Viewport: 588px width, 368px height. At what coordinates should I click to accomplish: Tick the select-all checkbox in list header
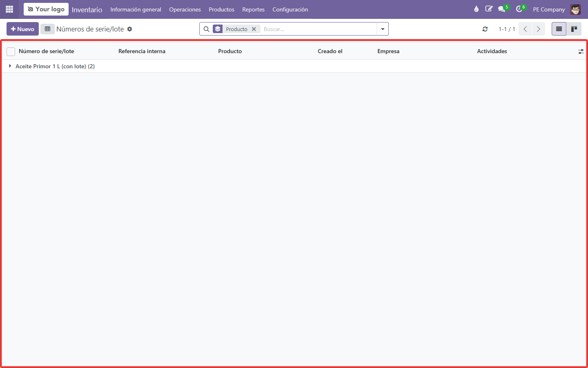click(x=11, y=52)
